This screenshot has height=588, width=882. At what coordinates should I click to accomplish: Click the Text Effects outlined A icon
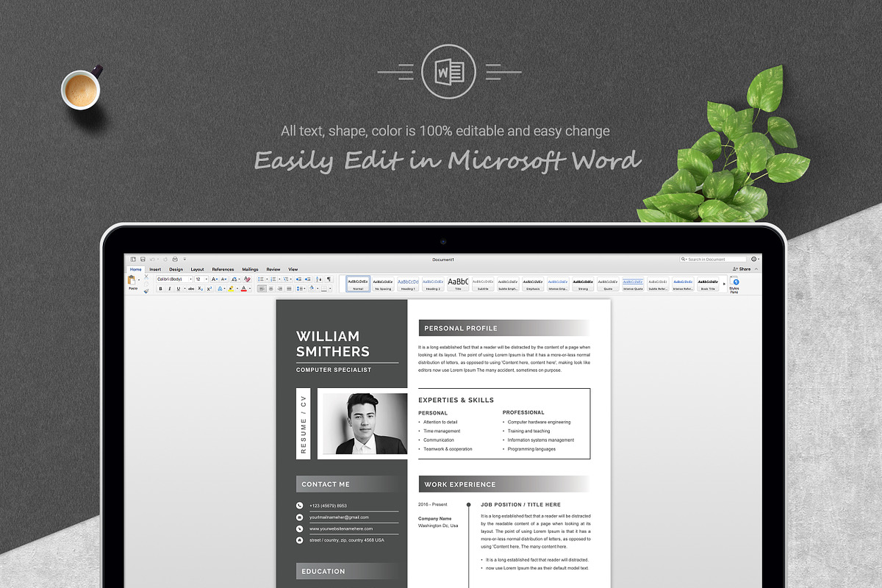click(x=220, y=289)
